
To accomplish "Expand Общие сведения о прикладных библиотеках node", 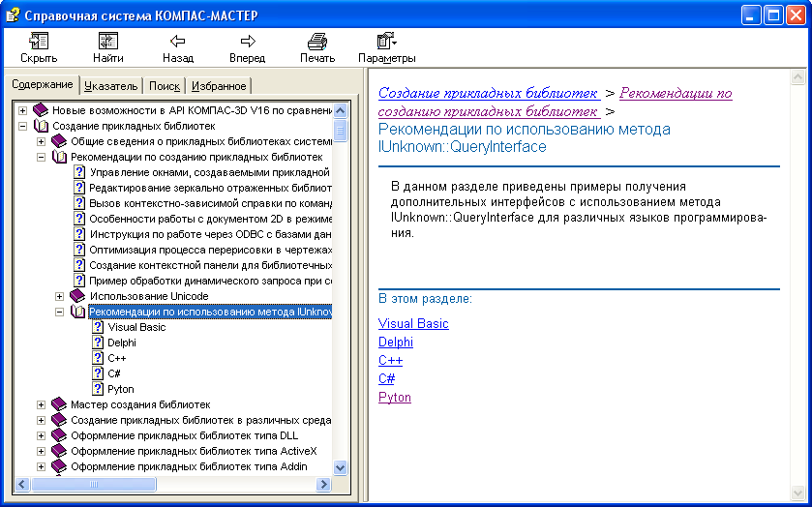I will pos(42,141).
